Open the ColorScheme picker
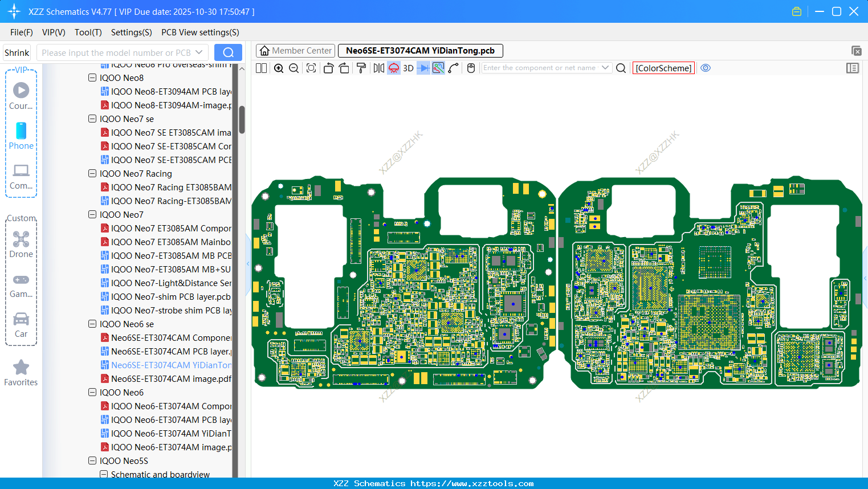Image resolution: width=868 pixels, height=489 pixels. 663,68
